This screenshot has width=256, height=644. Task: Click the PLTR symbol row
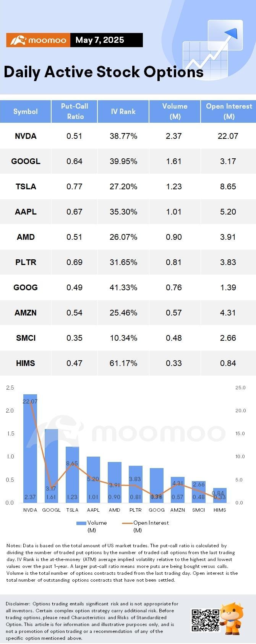128,262
